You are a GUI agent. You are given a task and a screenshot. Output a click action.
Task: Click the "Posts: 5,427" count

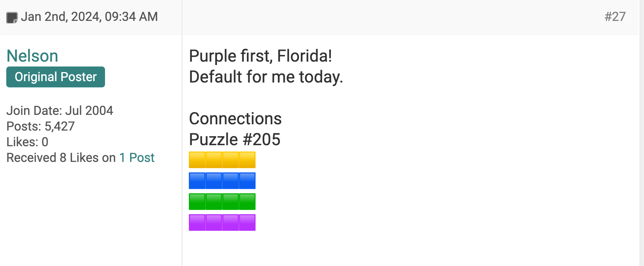click(x=41, y=126)
